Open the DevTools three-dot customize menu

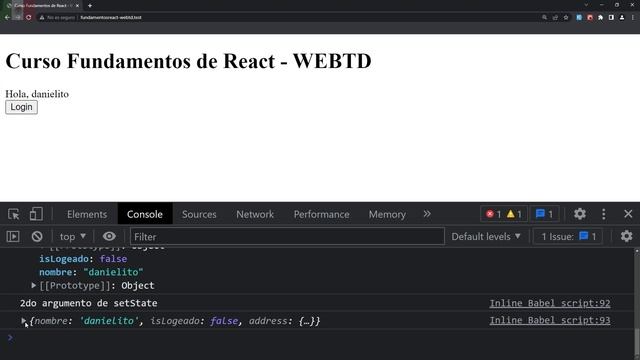(604, 214)
